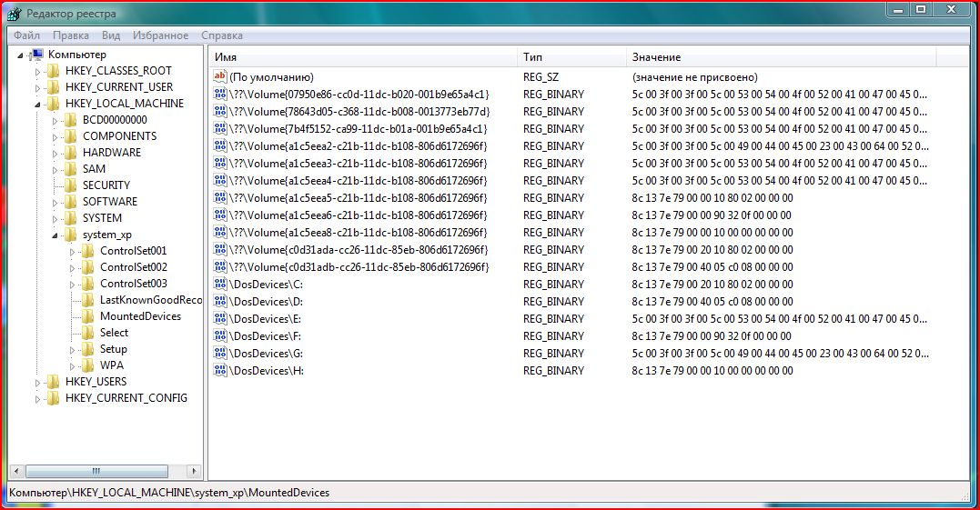
Task: Expand the HKEY_CURRENT_CONFIG branch
Action: coord(37,398)
